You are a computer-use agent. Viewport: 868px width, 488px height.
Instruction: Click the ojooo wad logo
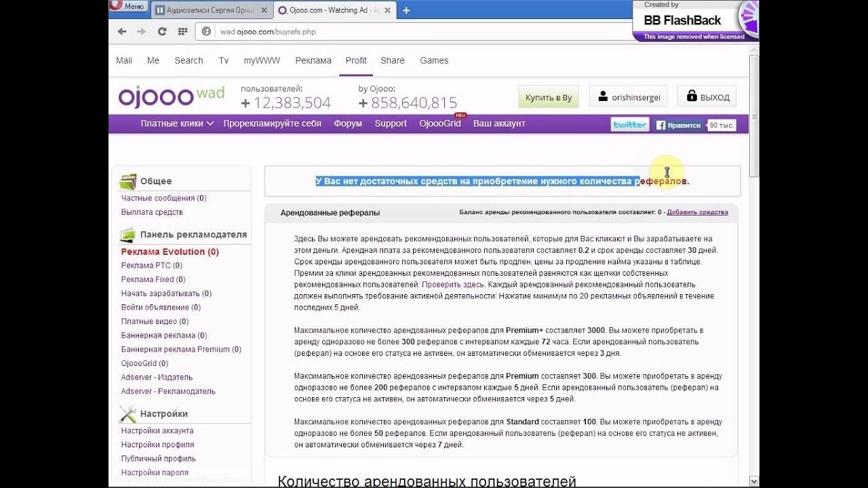tap(171, 96)
